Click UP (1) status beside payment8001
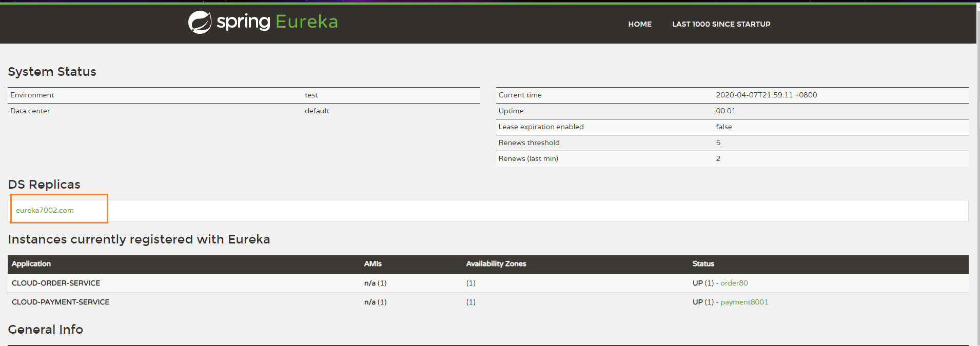The width and height of the screenshot is (980, 346). pos(703,302)
